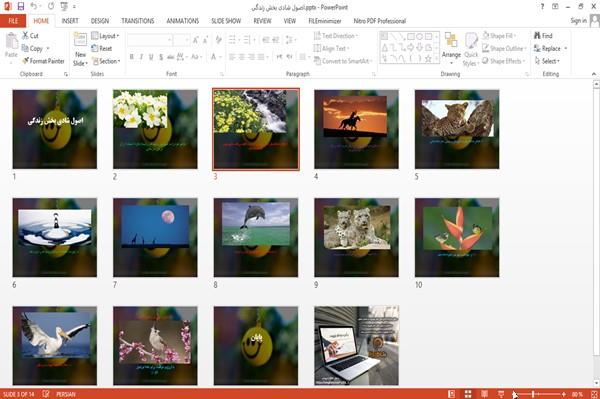This screenshot has height=399, width=600.
Task: Switch to the TRANSITIONS tab
Action: coord(138,21)
